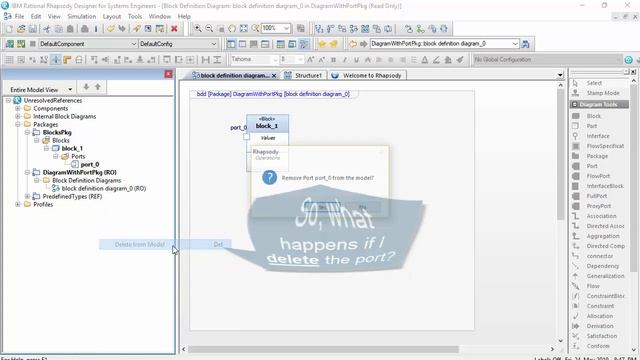The height and width of the screenshot is (360, 640).
Task: Select the ProxyPort tool
Action: pos(599,206)
